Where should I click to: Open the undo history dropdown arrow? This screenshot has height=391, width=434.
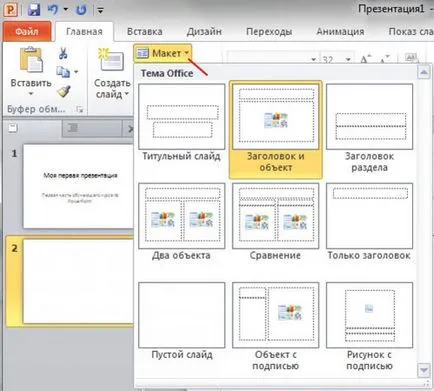click(66, 10)
